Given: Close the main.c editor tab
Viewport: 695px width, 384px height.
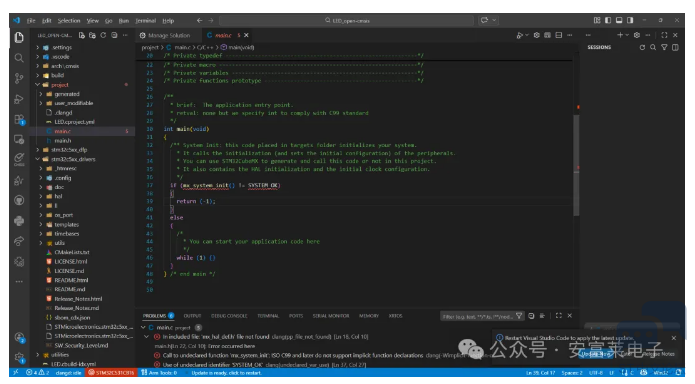Looking at the screenshot, I should point(246,35).
